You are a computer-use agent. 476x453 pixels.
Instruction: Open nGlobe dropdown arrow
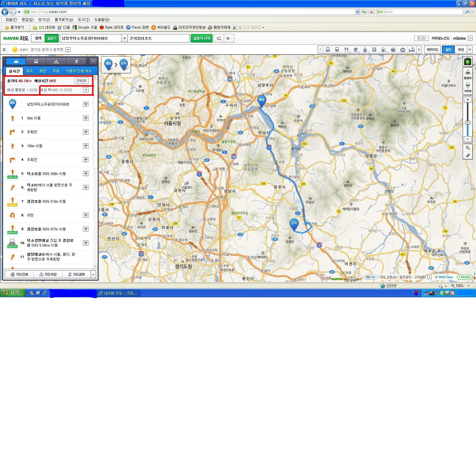tap(470, 38)
